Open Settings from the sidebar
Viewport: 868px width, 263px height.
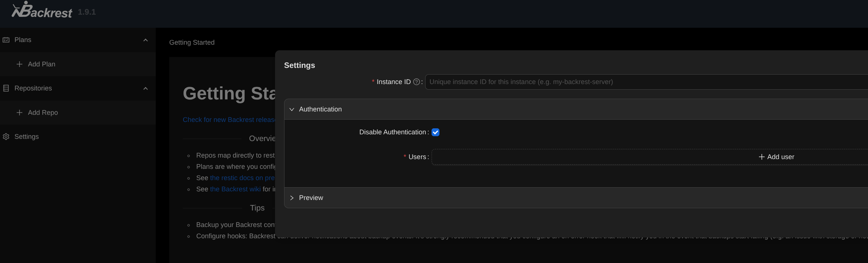click(26, 137)
